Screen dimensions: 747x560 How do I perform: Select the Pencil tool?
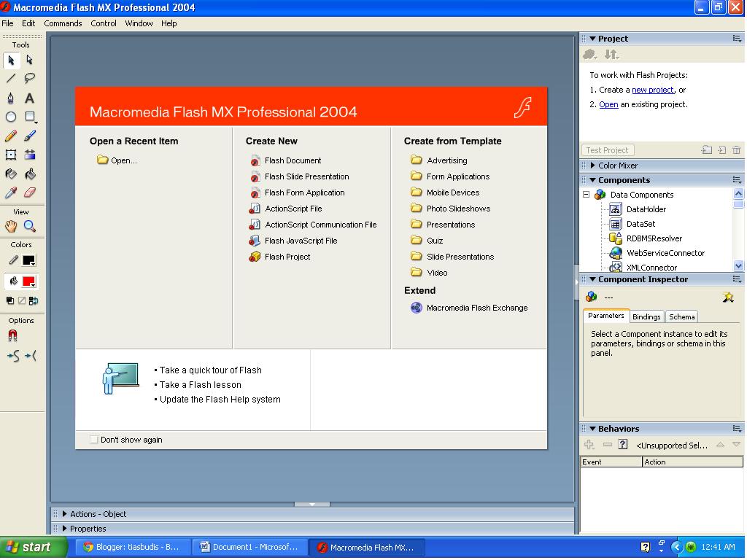click(x=11, y=136)
